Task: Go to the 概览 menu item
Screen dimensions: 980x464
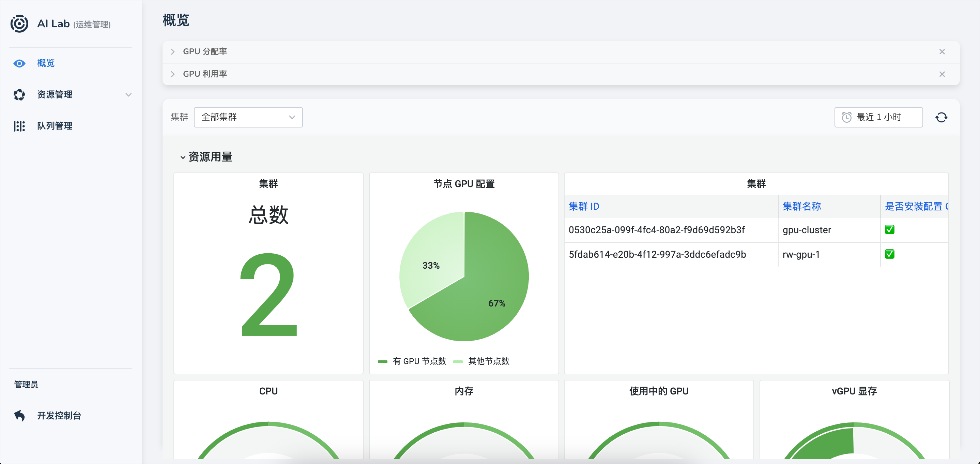Action: click(46, 63)
